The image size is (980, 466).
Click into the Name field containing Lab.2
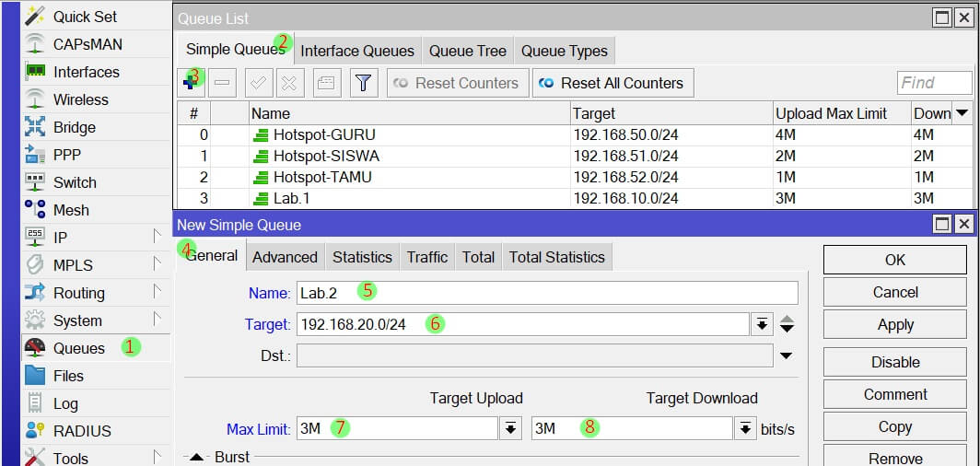(547, 293)
